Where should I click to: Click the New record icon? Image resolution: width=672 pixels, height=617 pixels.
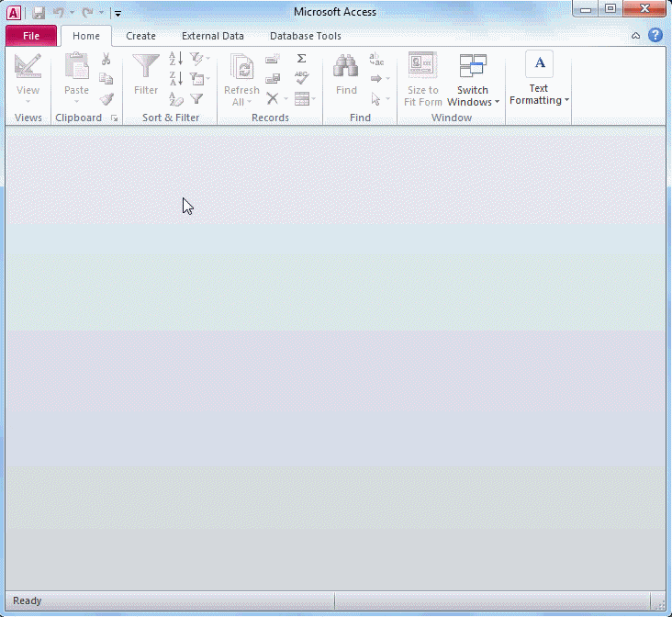[x=273, y=59]
